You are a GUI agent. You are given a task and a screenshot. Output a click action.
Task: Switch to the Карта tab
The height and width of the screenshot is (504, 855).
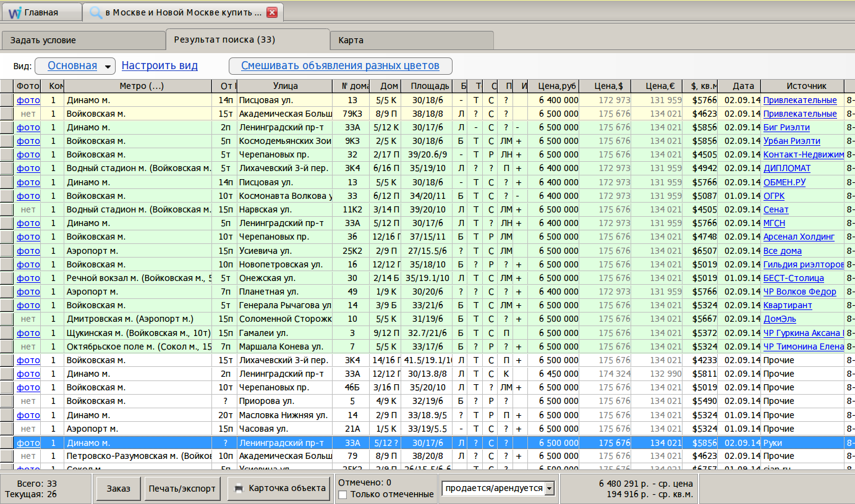tap(412, 40)
